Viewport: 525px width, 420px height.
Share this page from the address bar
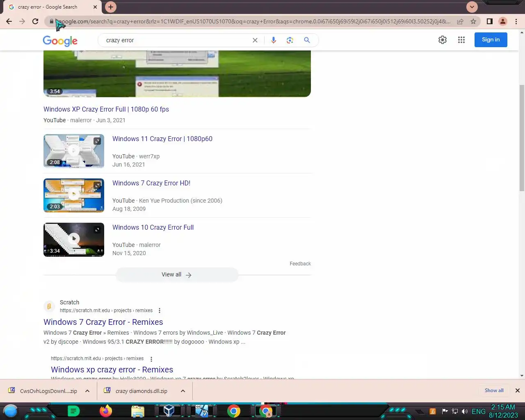pos(460,21)
